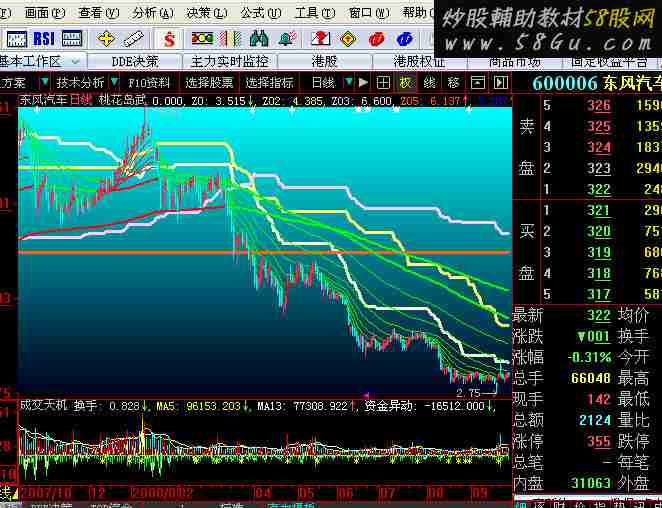Click the blue chart window toolbar icon
Screen dimensions: 662x508
click(x=17, y=40)
